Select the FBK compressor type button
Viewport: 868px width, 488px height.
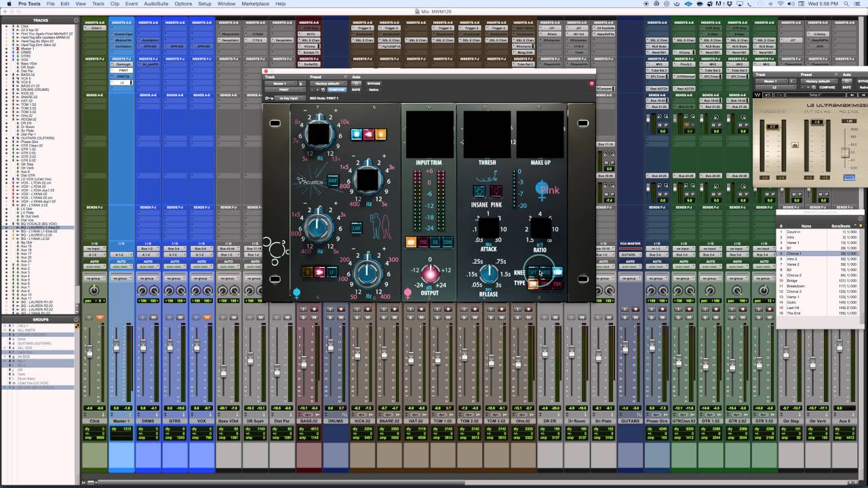[x=557, y=284]
